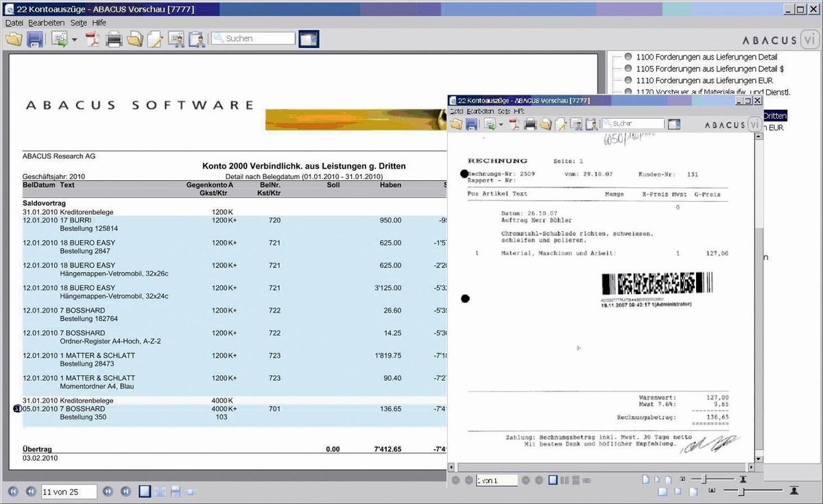The width and height of the screenshot is (823, 504).
Task: Toggle the window view button beside main search
Action: [309, 39]
